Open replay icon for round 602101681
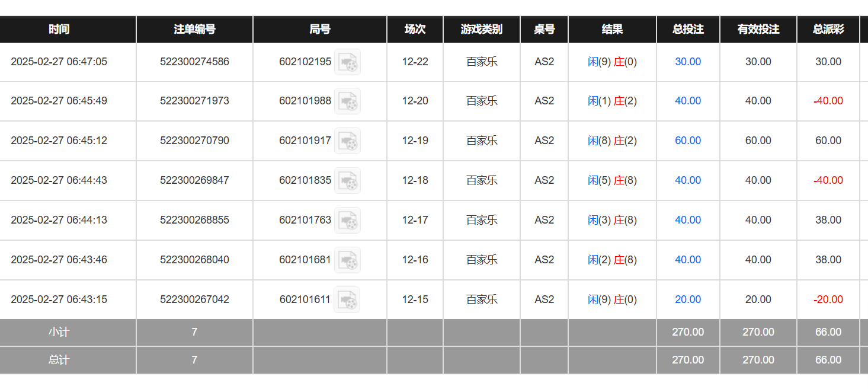 (347, 260)
